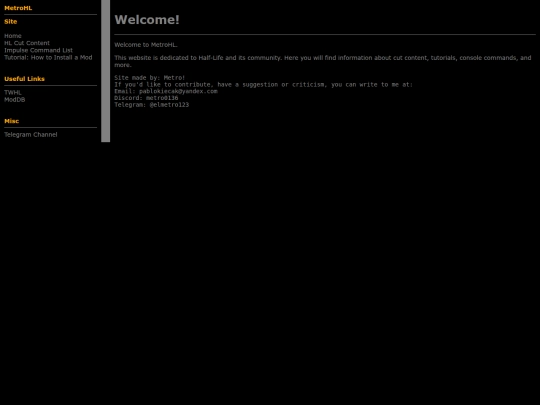
Task: Click the email address pablokiecak@yandex.com
Action: [178, 91]
